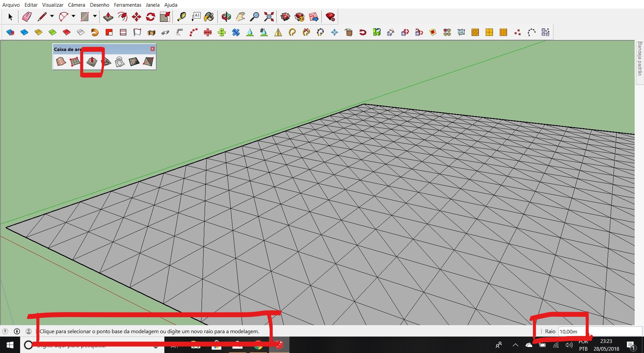This screenshot has height=353, width=644.
Task: Click the blue surface with red hash icon
Action: [x=10, y=32]
